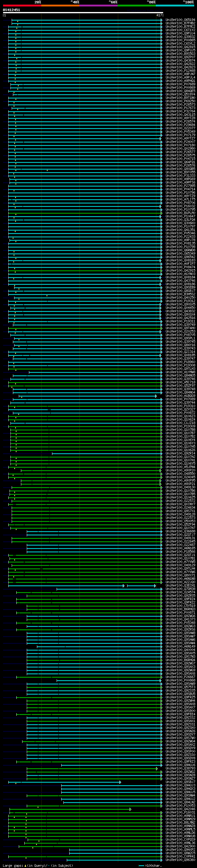Click the yellow large-gap triangle in the legend
The width and height of the screenshot is (197, 868).
pos(25,866)
